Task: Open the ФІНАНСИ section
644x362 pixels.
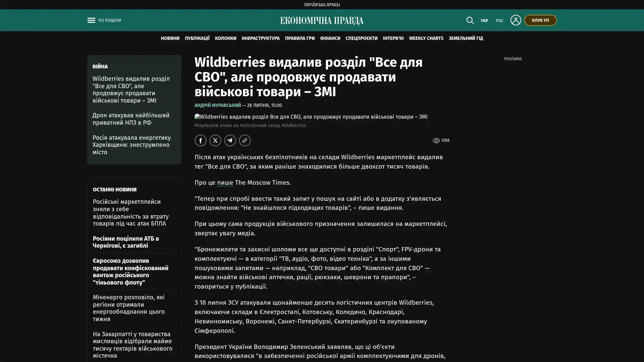Action: tap(330, 38)
